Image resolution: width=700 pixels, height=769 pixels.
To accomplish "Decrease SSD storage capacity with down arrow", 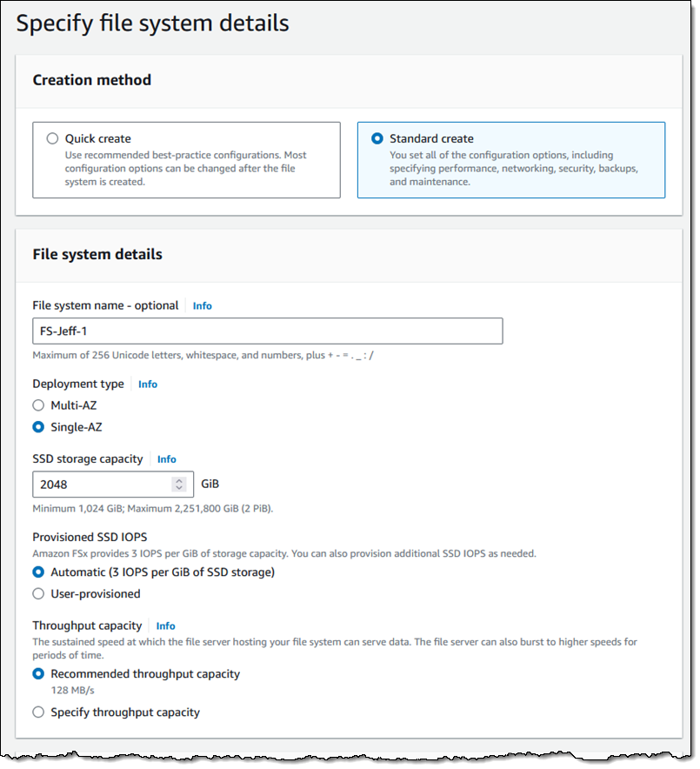I will [x=179, y=488].
